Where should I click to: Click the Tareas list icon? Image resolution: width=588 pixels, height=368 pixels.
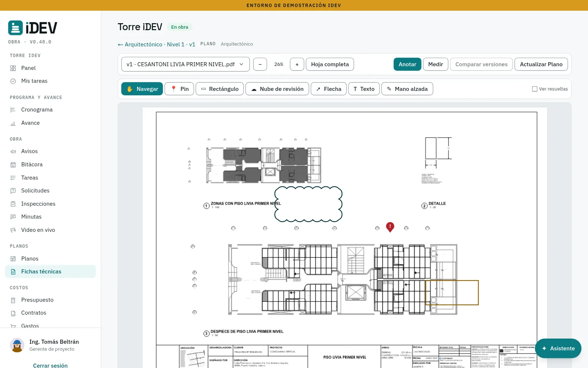[x=13, y=178]
